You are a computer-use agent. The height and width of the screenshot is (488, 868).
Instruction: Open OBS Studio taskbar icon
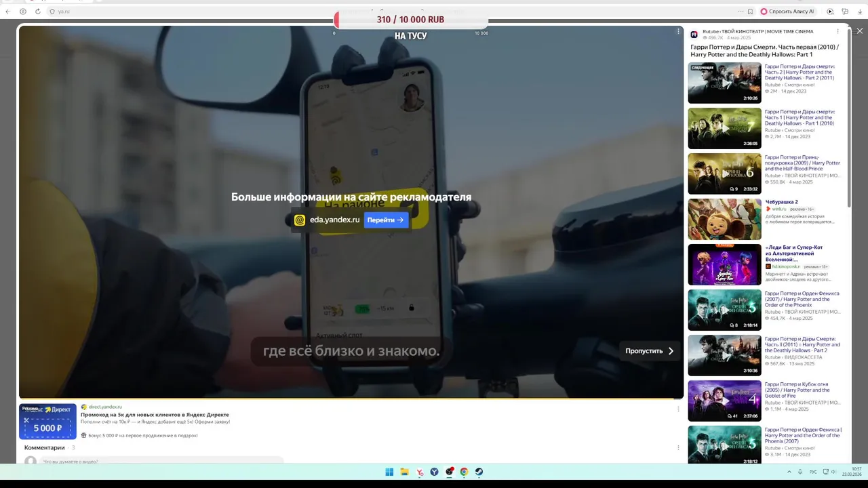tap(450, 472)
